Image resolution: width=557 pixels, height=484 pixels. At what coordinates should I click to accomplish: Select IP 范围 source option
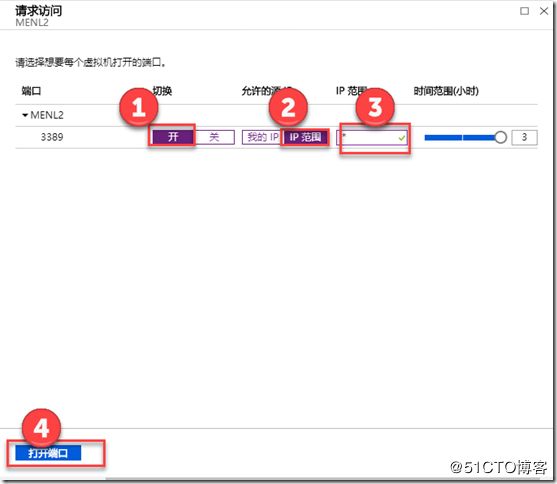click(x=305, y=137)
